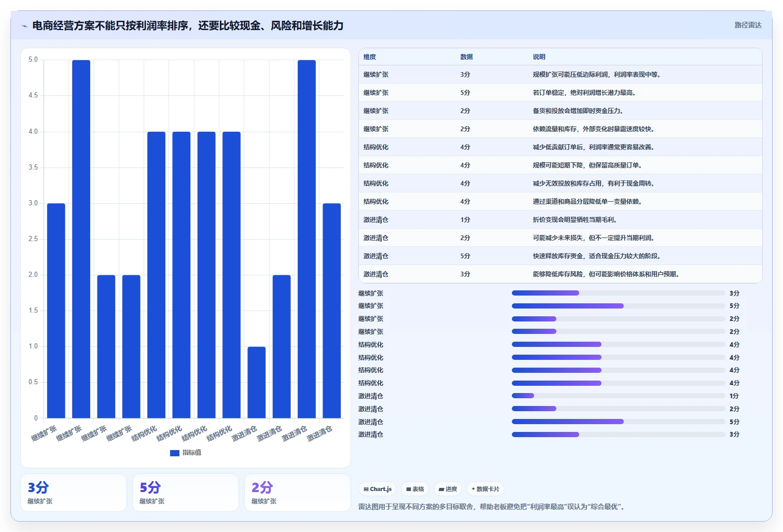Click row 能够降低库存风险
783x532 pixels.
point(560,274)
